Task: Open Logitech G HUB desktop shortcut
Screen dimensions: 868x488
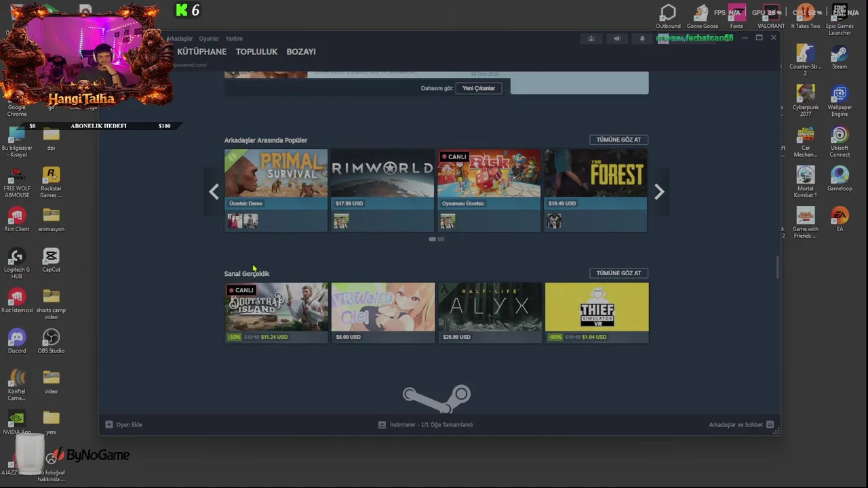Action: click(x=17, y=263)
